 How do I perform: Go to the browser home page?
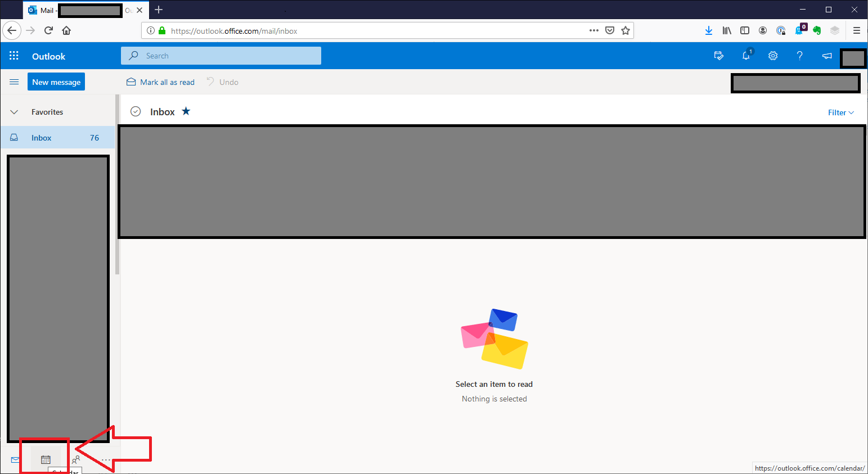[x=66, y=30]
